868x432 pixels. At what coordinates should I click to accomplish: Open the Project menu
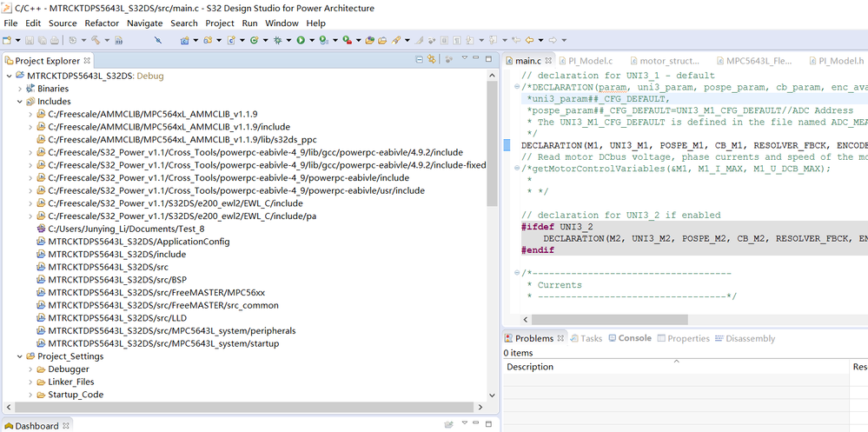[220, 23]
